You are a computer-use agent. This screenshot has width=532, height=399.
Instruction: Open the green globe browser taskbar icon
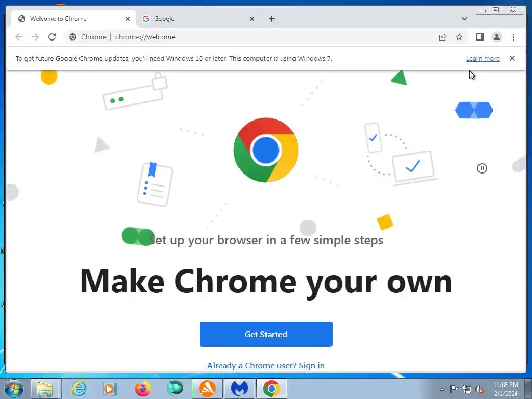[175, 389]
